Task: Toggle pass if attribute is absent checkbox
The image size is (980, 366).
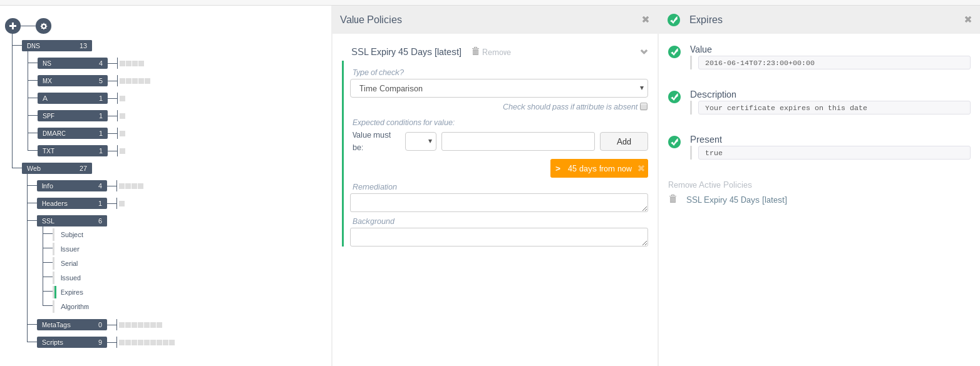Action: click(x=644, y=106)
